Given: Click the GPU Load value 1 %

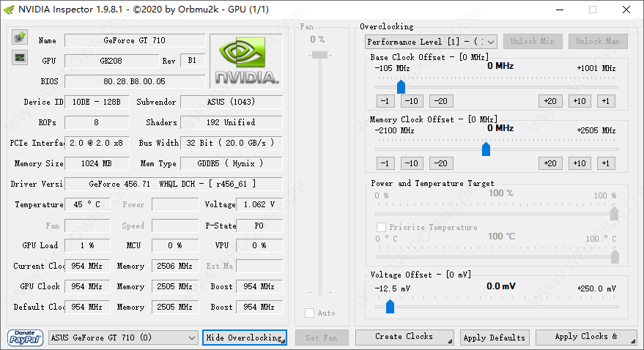Looking at the screenshot, I should click(87, 245).
